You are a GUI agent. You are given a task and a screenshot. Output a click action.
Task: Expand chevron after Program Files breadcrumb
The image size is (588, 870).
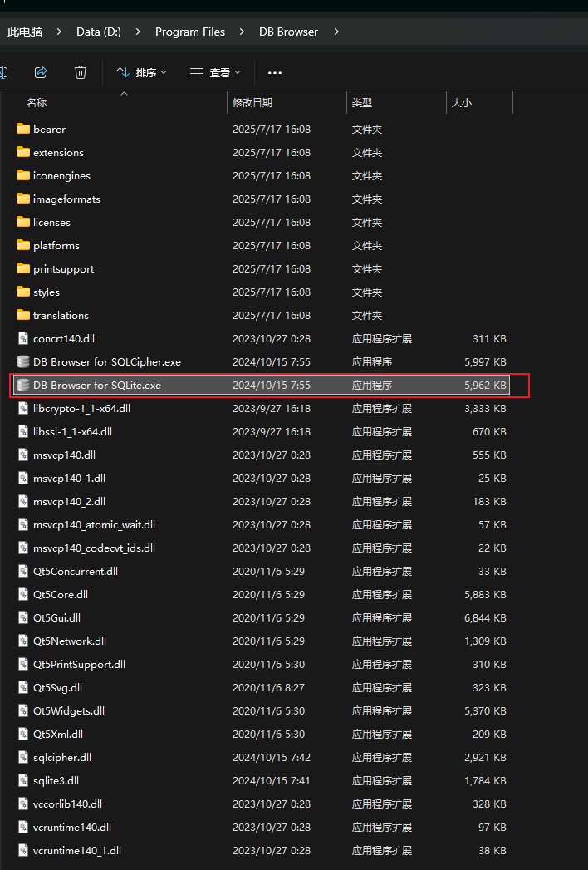(x=242, y=32)
